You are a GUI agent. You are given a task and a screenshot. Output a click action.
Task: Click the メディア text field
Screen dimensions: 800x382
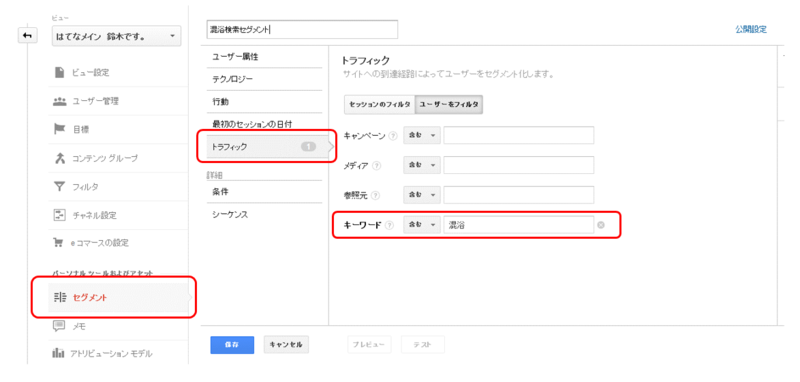pos(519,166)
